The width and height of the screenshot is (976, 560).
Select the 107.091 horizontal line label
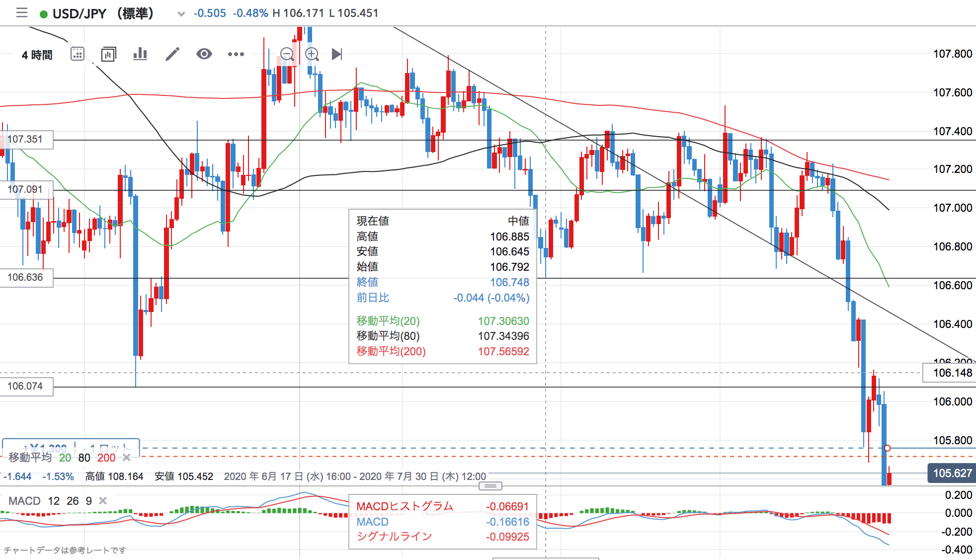click(26, 189)
